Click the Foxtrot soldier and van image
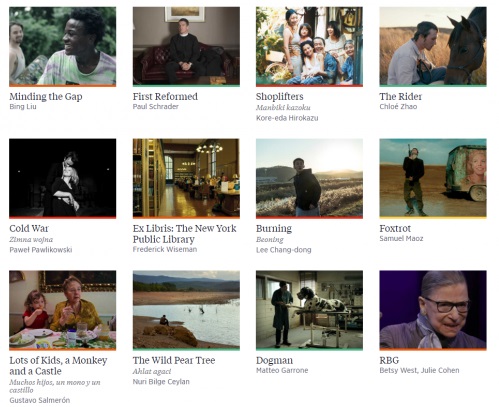 (433, 178)
